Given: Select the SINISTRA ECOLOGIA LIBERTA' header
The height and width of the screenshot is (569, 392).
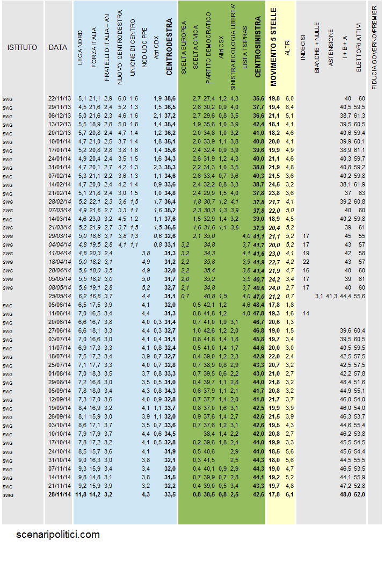Looking at the screenshot, I should tap(233, 47).
